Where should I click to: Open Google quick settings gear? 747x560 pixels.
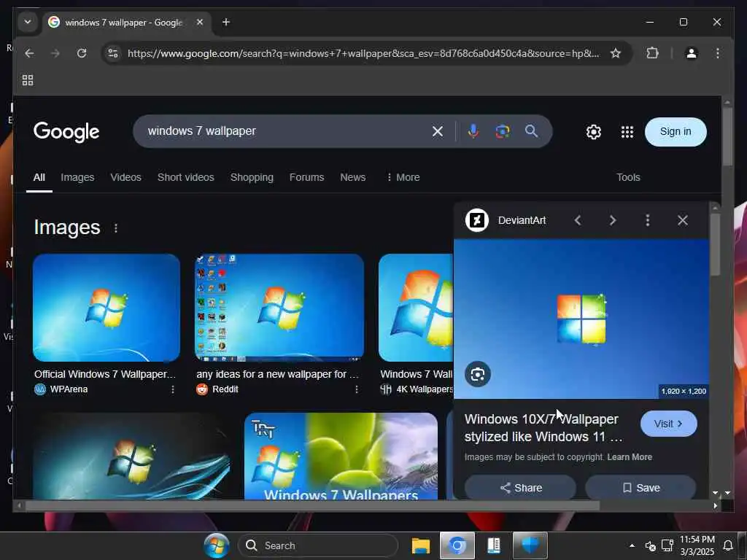(x=593, y=132)
